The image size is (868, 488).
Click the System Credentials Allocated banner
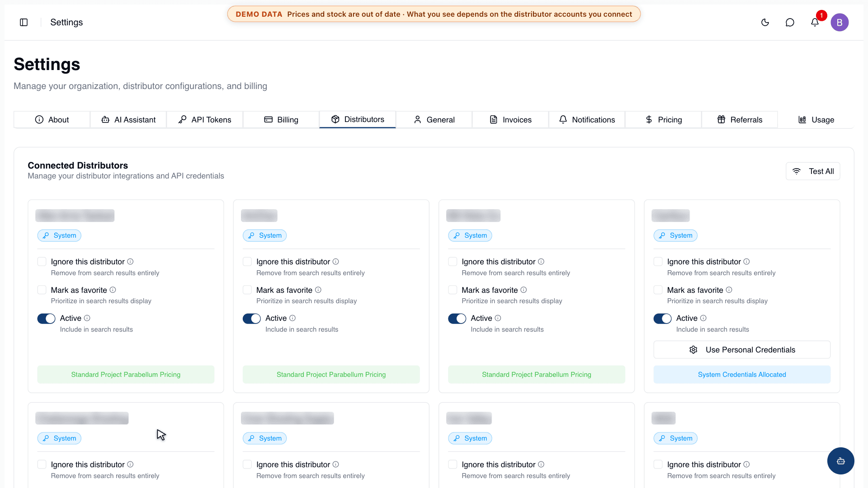tap(742, 375)
